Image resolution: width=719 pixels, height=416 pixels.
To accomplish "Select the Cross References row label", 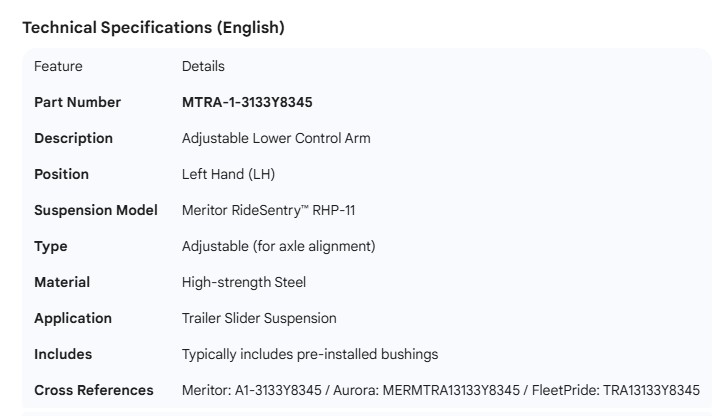I will pos(94,390).
